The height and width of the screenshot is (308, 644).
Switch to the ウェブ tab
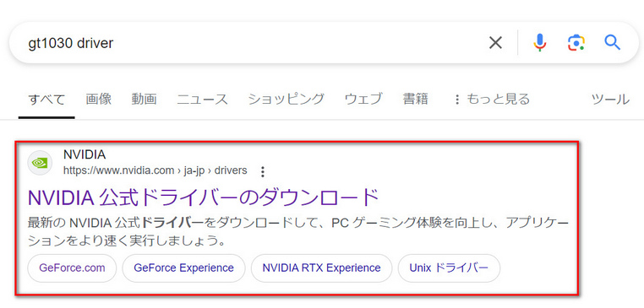(363, 100)
